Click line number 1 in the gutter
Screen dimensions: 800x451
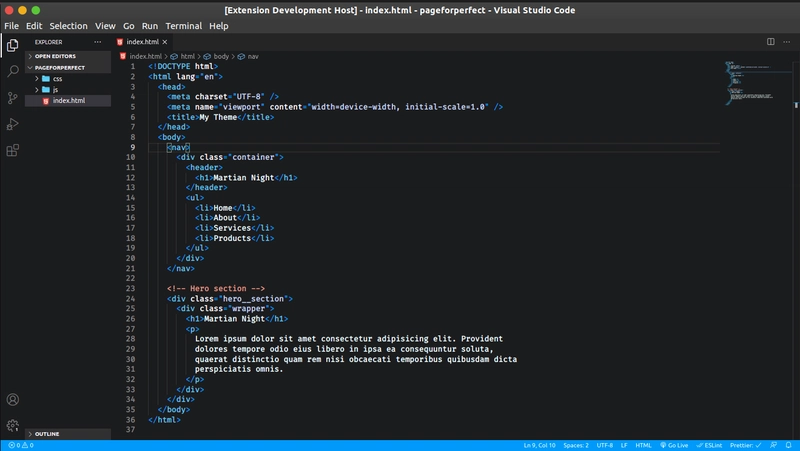pyautogui.click(x=133, y=66)
